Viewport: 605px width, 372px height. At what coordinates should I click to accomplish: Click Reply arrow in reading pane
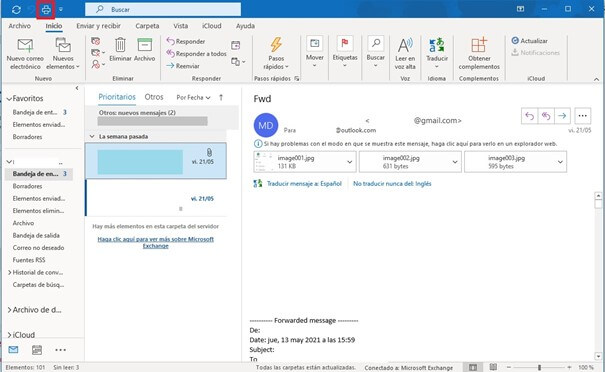[x=529, y=116]
